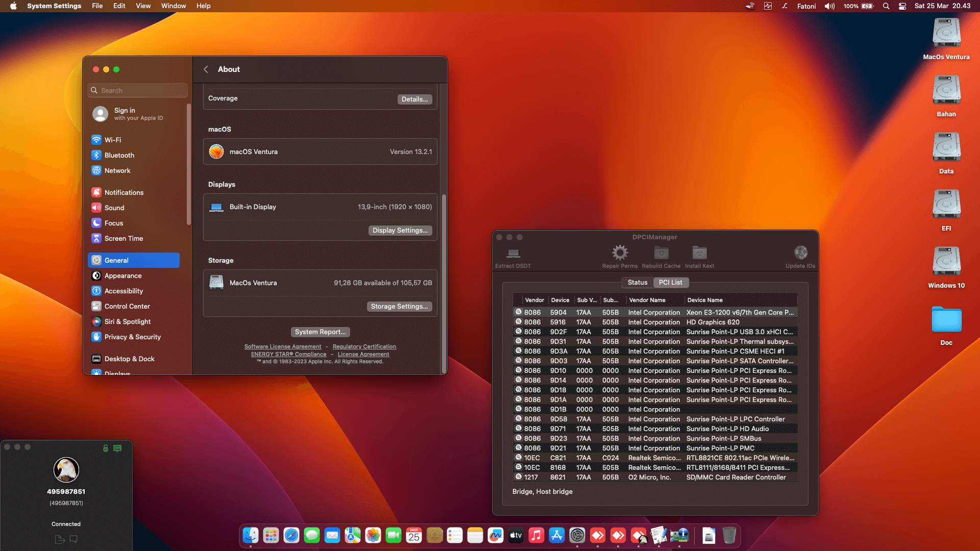Click Install Kext folder icon

(699, 253)
